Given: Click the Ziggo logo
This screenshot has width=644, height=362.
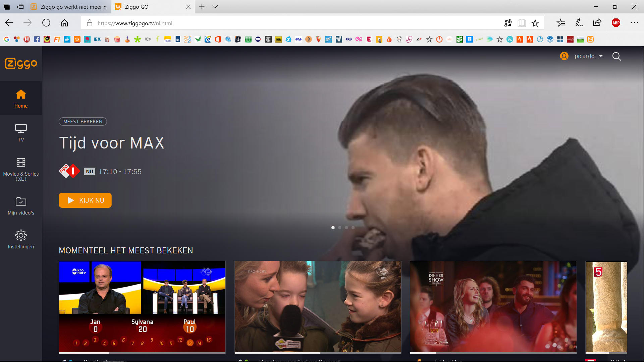Looking at the screenshot, I should pyautogui.click(x=21, y=63).
